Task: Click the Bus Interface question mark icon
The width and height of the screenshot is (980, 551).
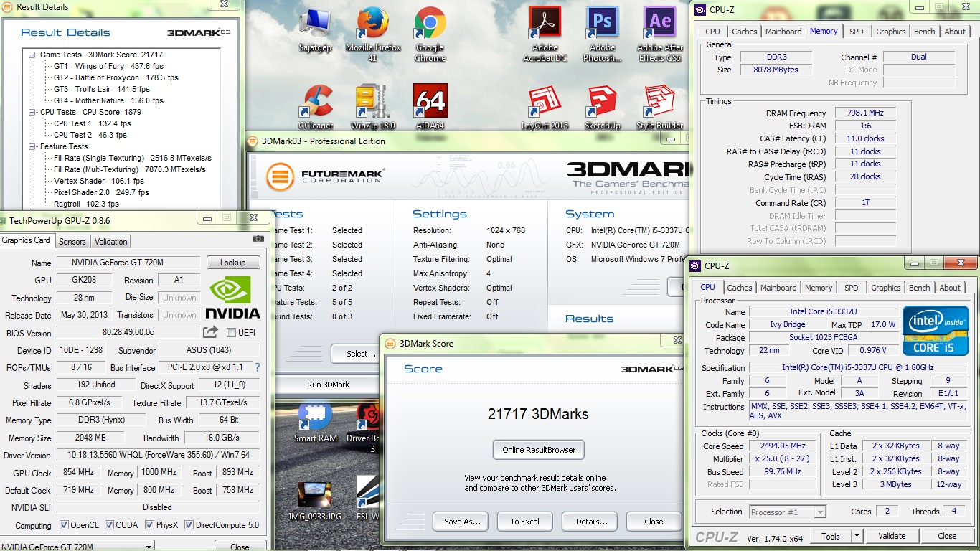Action: [x=257, y=367]
